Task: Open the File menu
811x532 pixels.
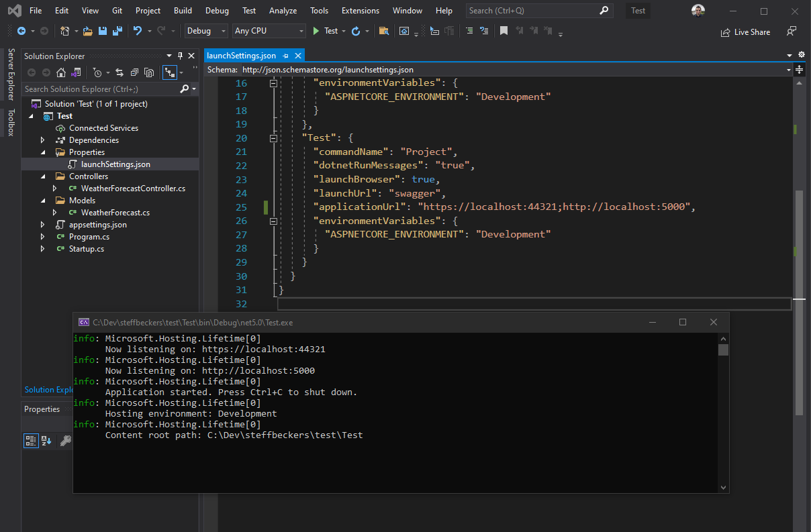Action: (36, 11)
